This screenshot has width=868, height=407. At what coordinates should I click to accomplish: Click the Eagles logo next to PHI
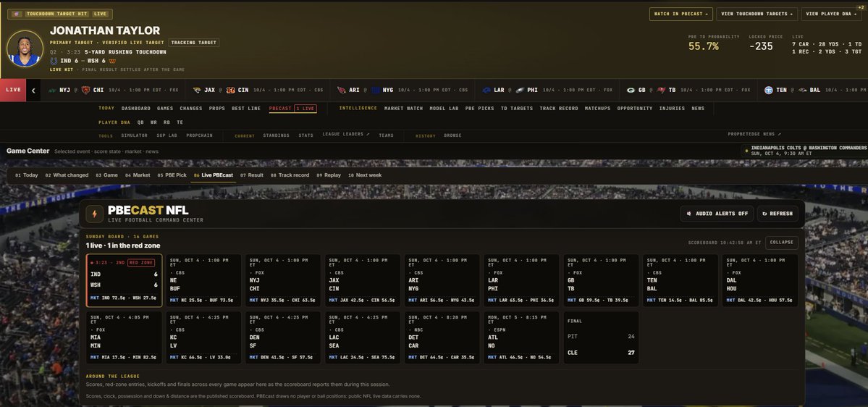[x=521, y=91]
